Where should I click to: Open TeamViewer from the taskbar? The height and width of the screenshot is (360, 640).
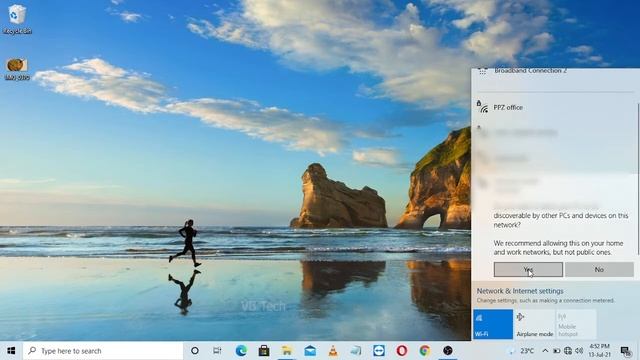click(x=379, y=351)
